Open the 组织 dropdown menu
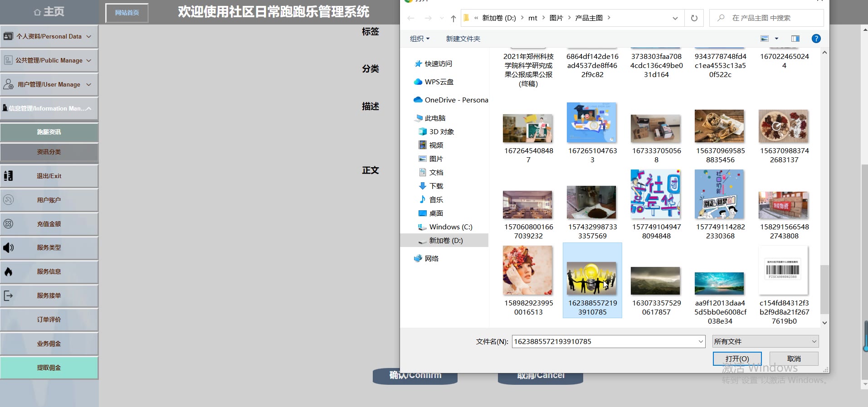The image size is (868, 407). (x=419, y=39)
